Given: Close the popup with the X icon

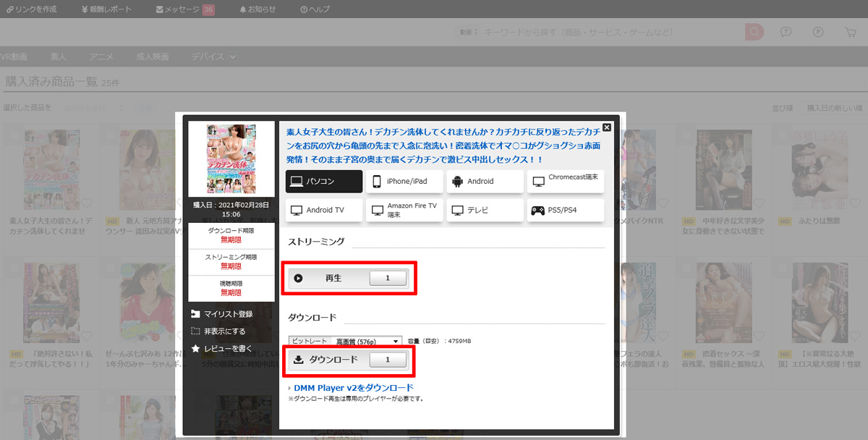Looking at the screenshot, I should click(x=607, y=127).
